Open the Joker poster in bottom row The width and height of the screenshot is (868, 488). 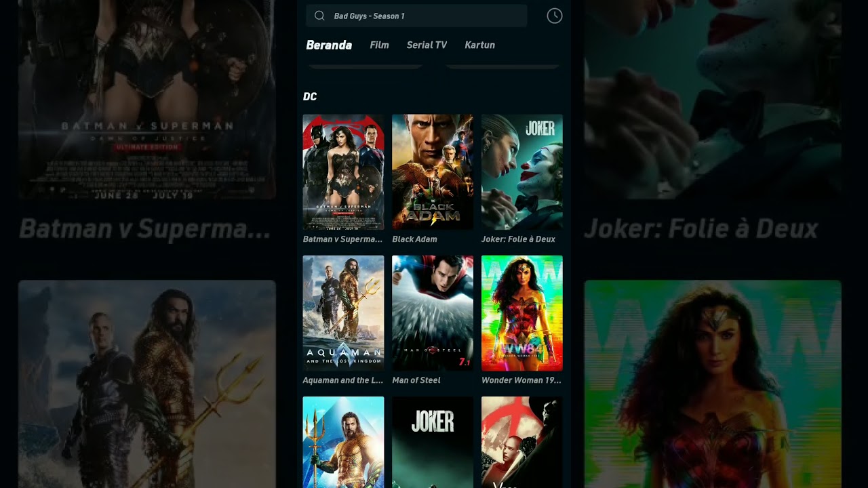[433, 442]
